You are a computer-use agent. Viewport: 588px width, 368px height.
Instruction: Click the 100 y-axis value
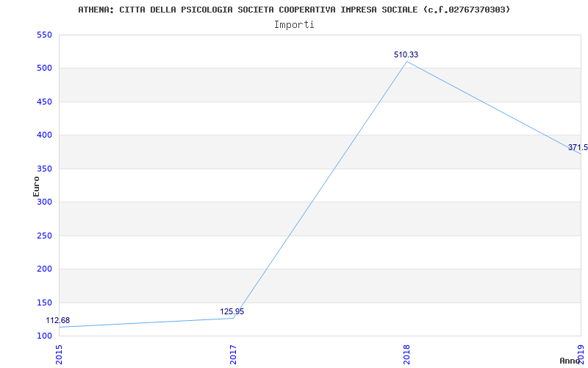point(44,336)
